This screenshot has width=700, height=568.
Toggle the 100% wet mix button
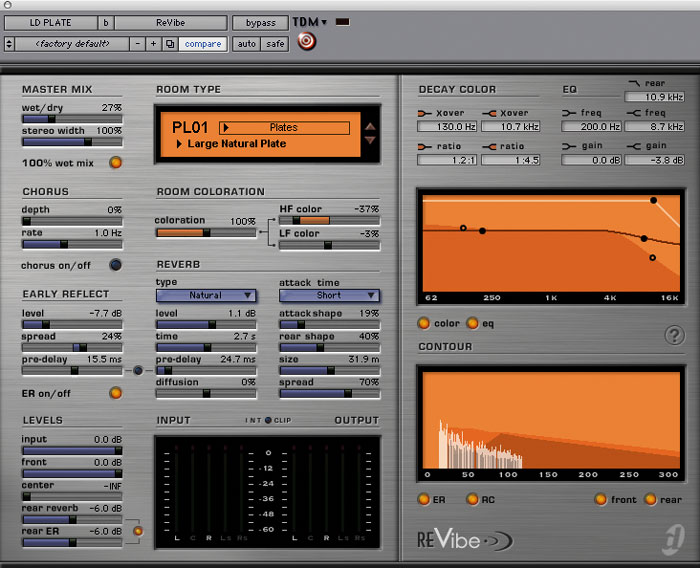(115, 162)
